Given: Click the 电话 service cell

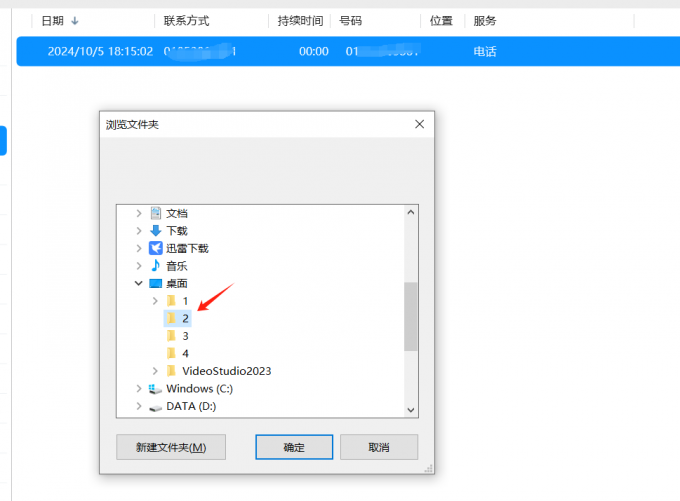Looking at the screenshot, I should (x=485, y=51).
